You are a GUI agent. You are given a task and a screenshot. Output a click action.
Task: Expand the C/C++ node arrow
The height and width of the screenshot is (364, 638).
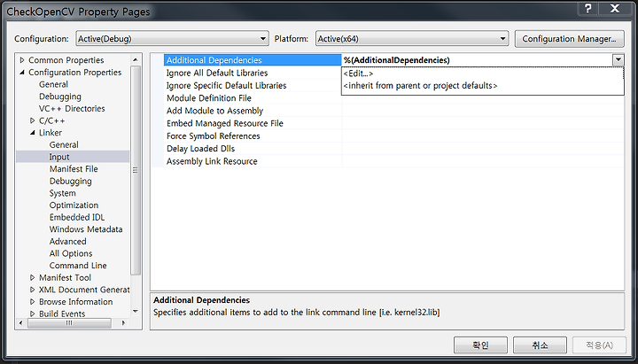click(x=33, y=120)
